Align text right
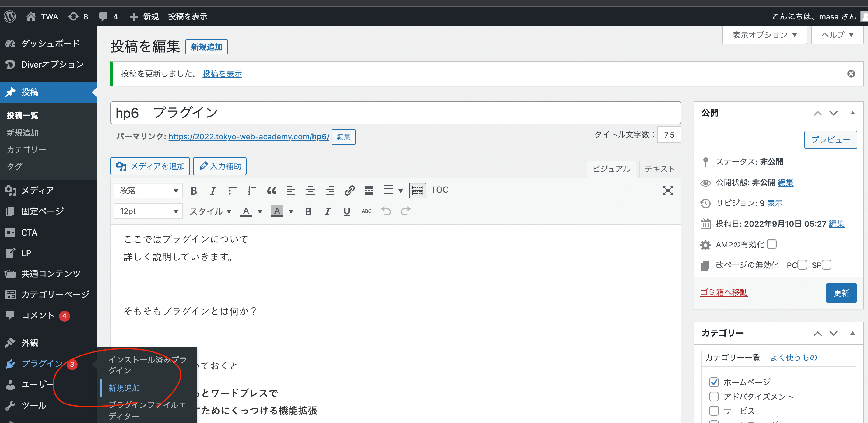868x423 pixels. 330,191
